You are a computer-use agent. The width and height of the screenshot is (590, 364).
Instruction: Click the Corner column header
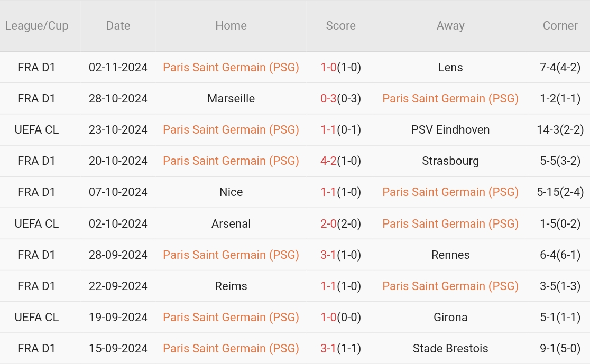560,25
